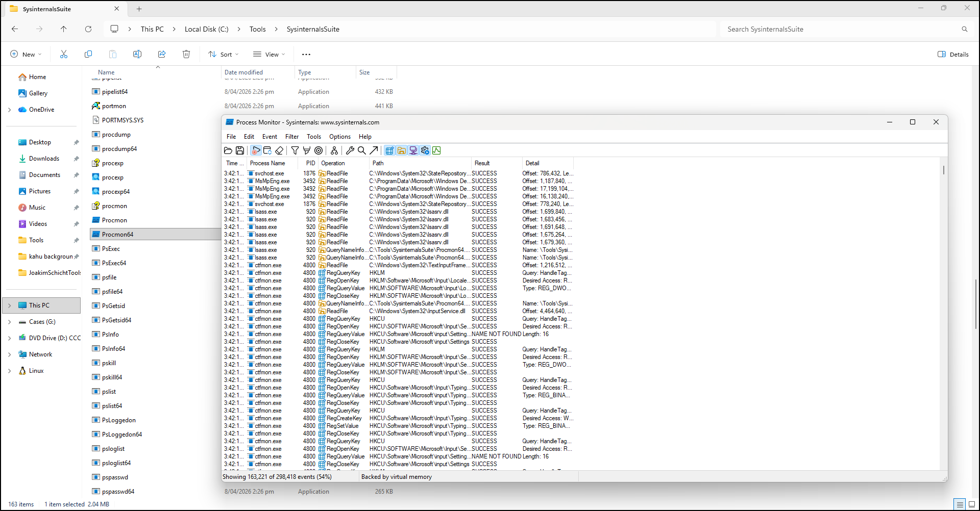This screenshot has height=511, width=980.
Task: Open a new Explorer tab
Action: point(139,9)
